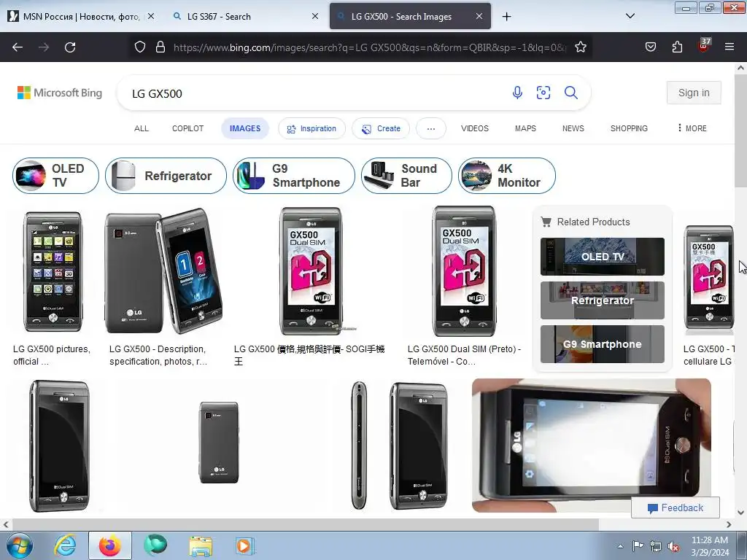
Task: Submit search with magnifier icon
Action: 570,93
